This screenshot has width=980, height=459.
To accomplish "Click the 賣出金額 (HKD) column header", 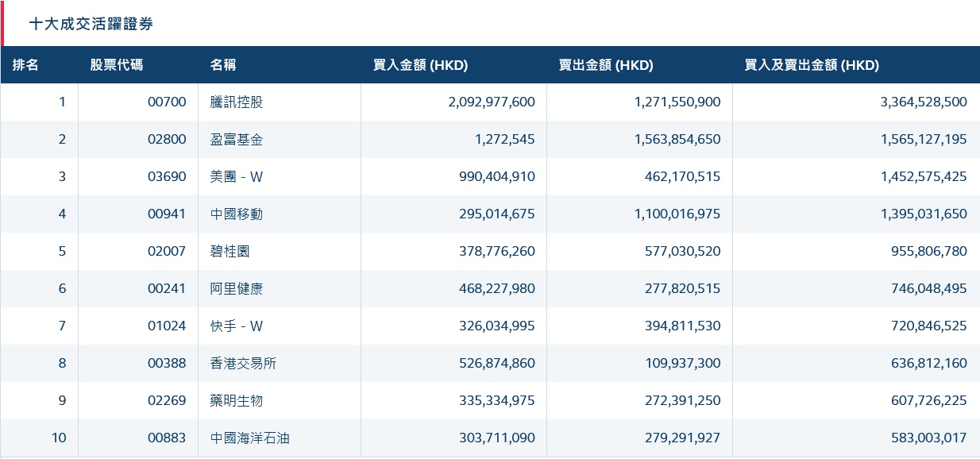I will (x=606, y=65).
